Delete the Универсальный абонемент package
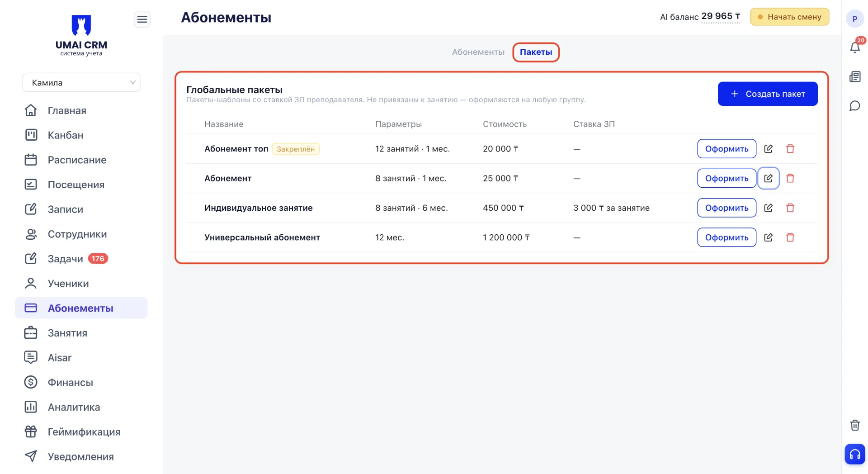The height and width of the screenshot is (474, 868). (790, 237)
